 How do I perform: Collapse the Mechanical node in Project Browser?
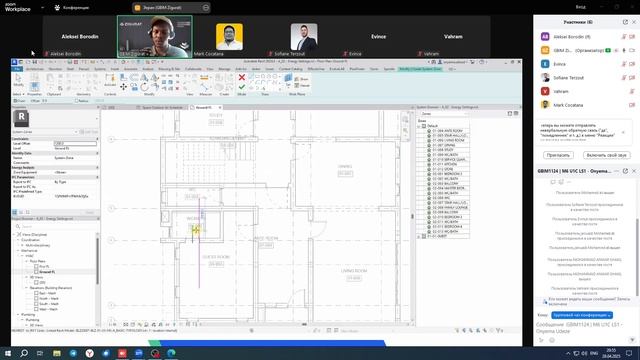point(18,251)
